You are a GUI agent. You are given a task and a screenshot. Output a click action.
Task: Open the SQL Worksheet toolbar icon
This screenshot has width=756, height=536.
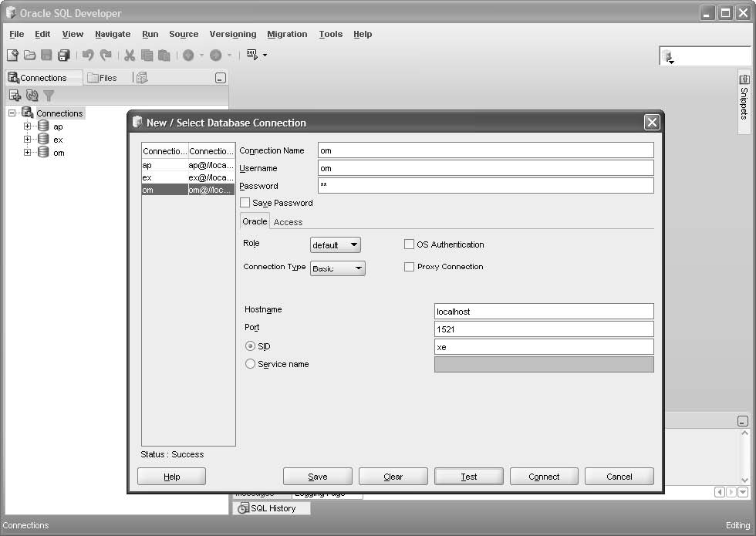click(252, 55)
